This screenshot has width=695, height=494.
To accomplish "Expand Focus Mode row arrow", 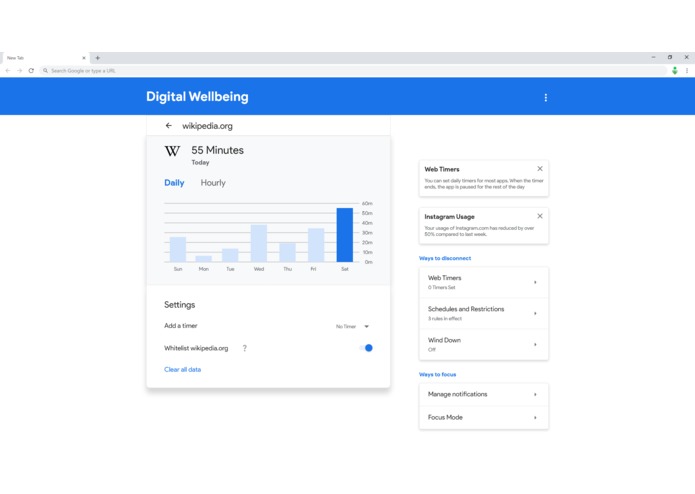I will tap(535, 417).
